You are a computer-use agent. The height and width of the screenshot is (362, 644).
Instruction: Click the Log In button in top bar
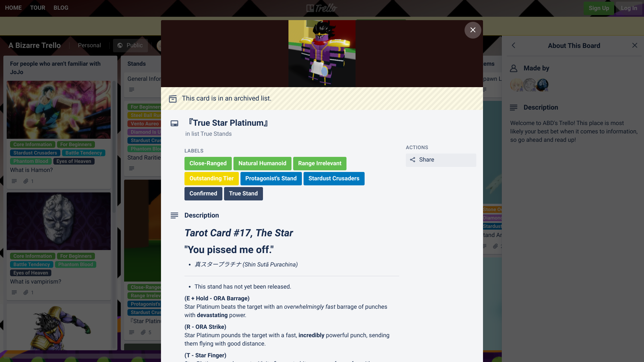[629, 8]
